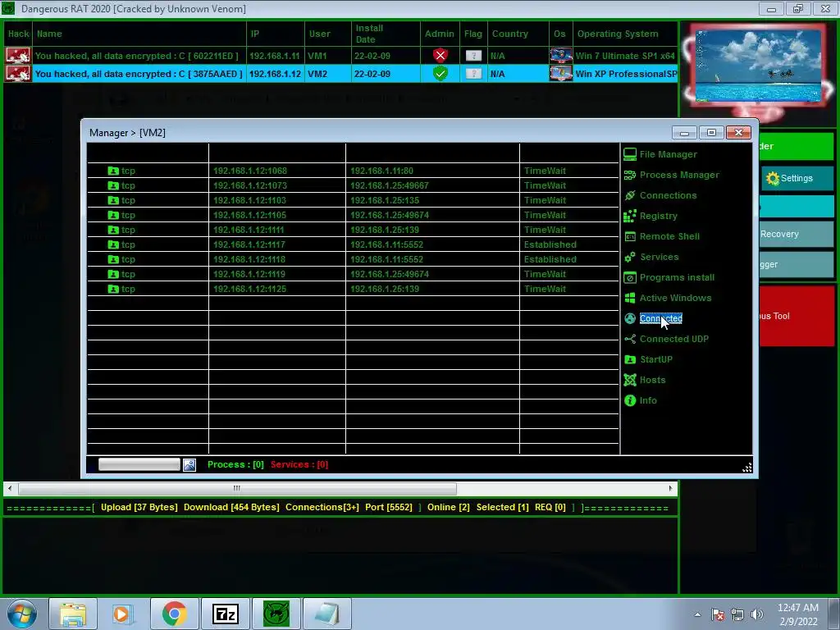Open Process Manager in the Manager sidebar
The height and width of the screenshot is (630, 840).
point(679,175)
